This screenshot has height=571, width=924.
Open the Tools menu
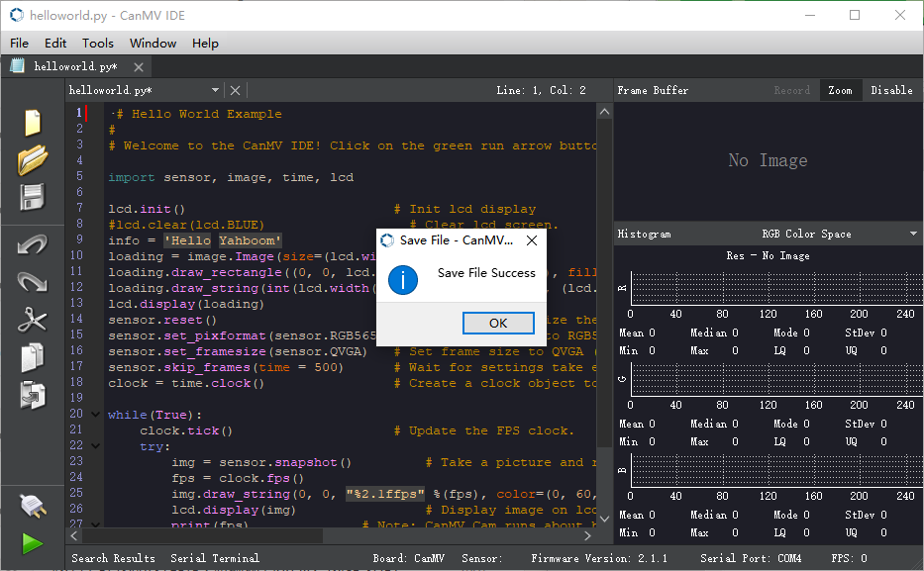coord(98,43)
